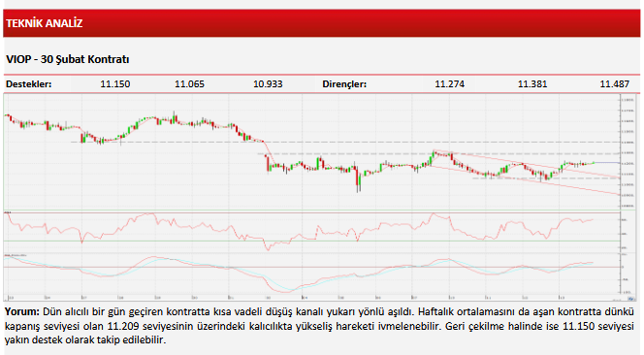Click the bold Yorum: label in commentary

pyautogui.click(x=22, y=312)
